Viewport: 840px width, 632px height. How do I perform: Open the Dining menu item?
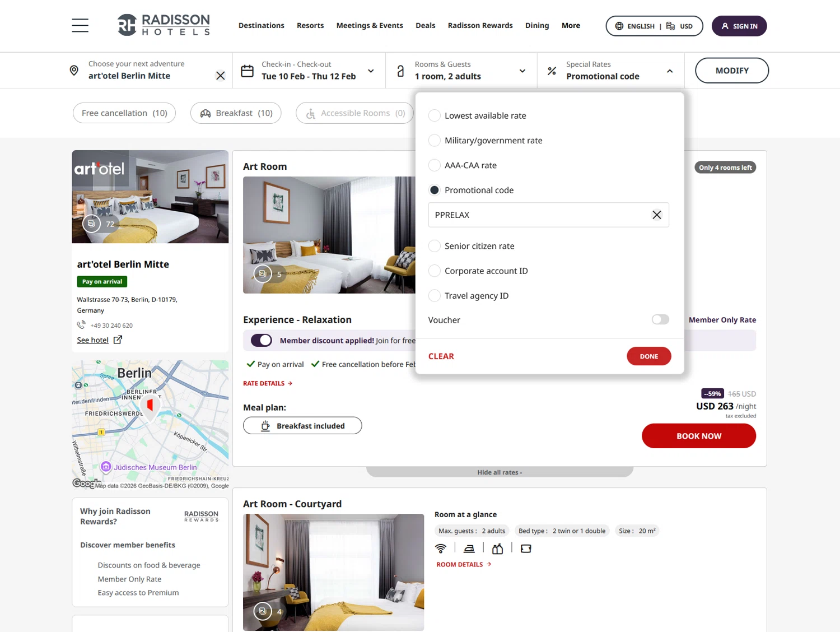click(x=537, y=25)
